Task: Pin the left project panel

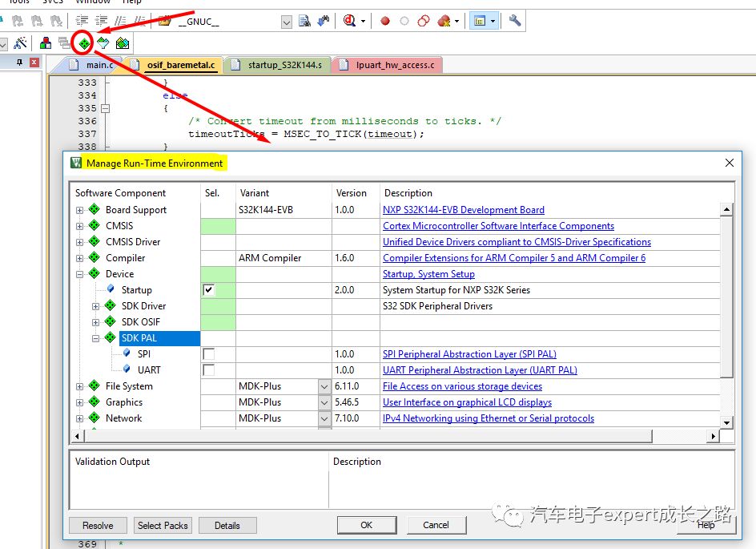Action: [19, 63]
